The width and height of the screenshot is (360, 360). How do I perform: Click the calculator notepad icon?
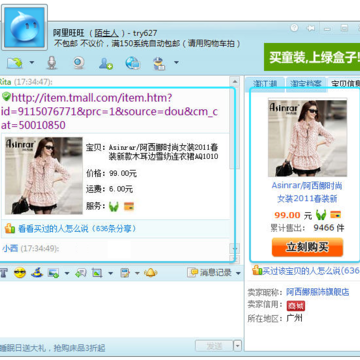[x=125, y=273]
